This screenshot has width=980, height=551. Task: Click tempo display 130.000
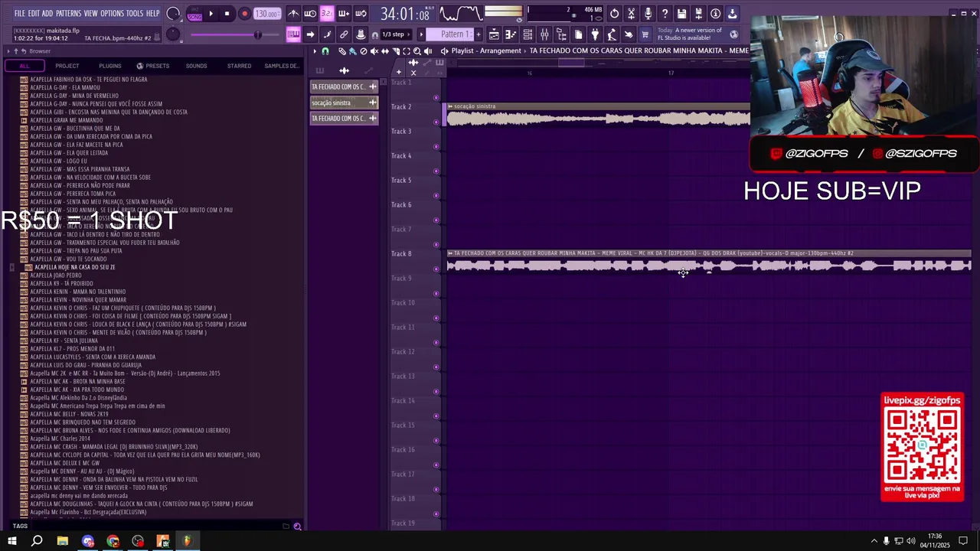[266, 14]
